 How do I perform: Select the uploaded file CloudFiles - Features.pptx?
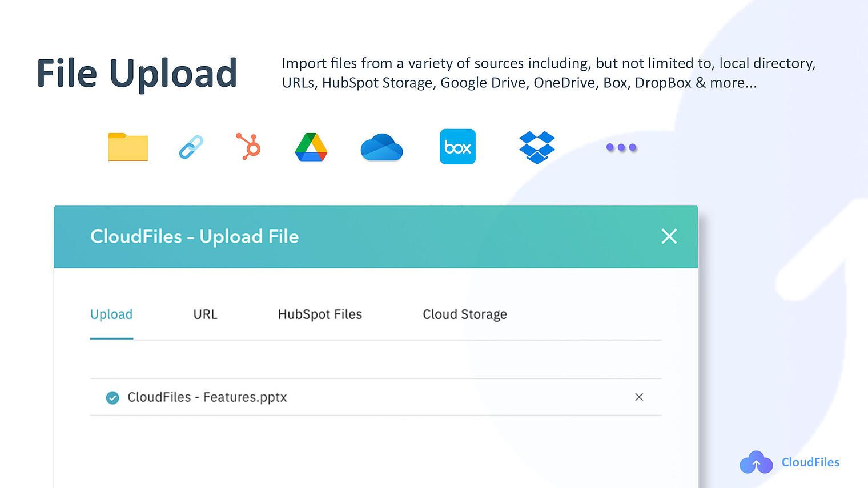coord(208,397)
